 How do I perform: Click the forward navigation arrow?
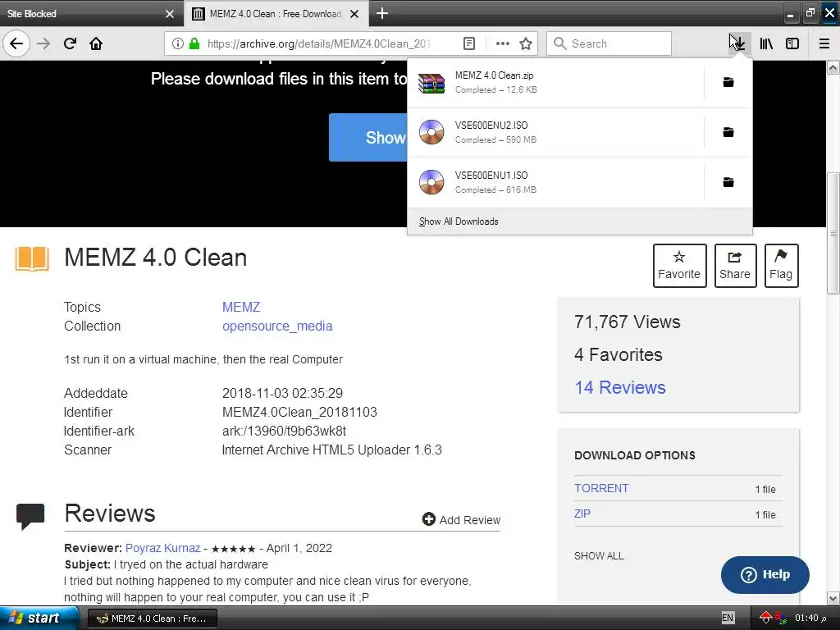(x=43, y=43)
